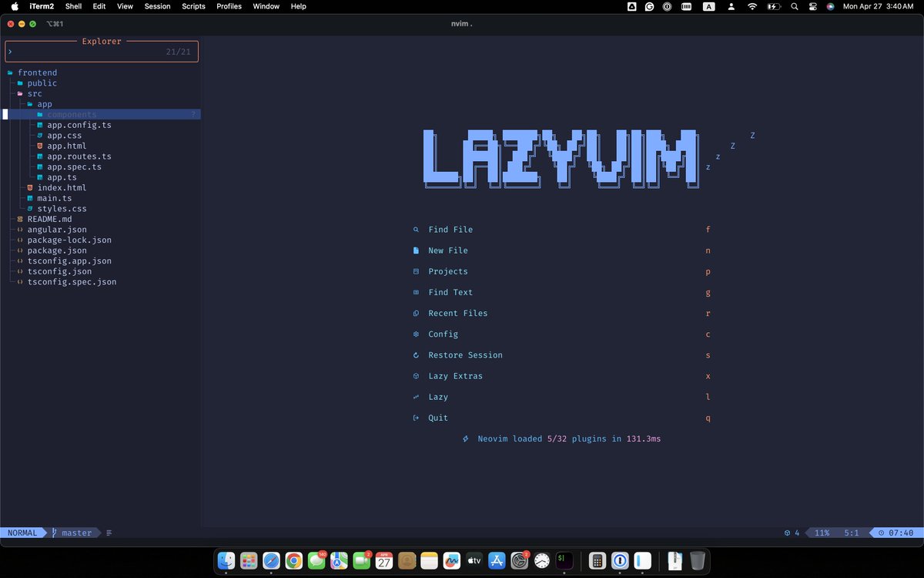924x578 pixels.
Task: Click the icon beside Find Text
Action: click(416, 292)
